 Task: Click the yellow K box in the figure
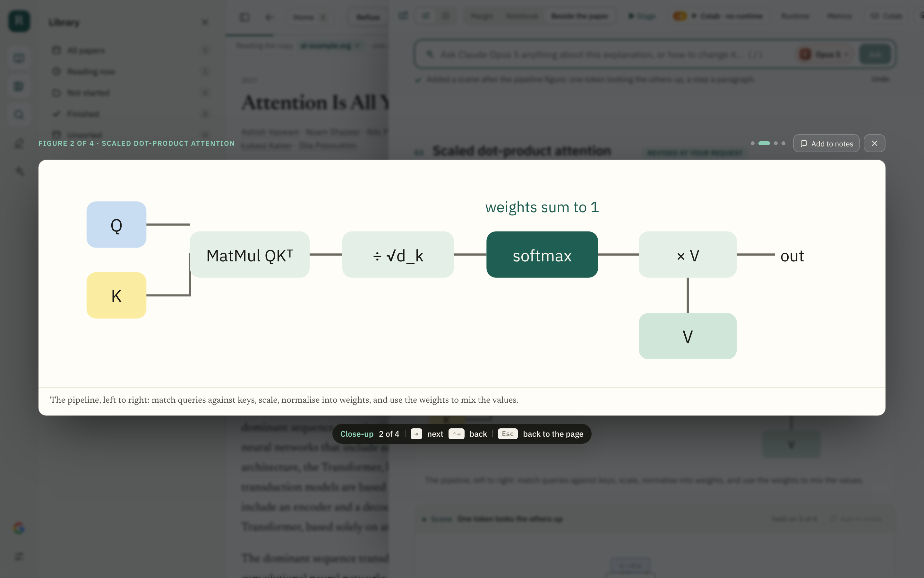point(116,295)
